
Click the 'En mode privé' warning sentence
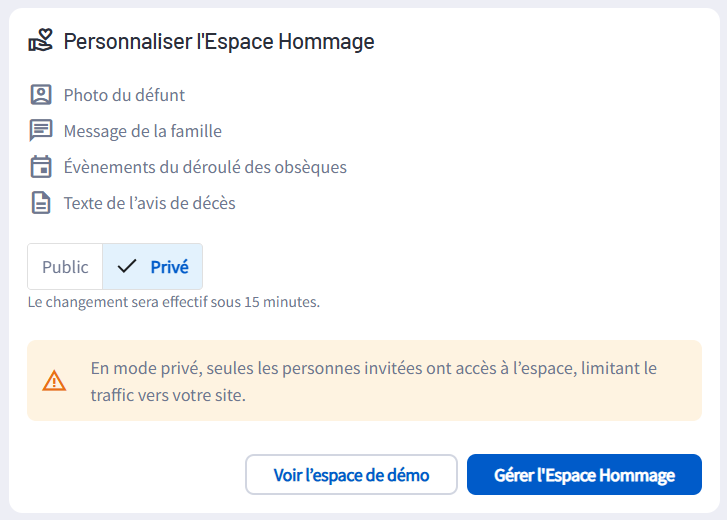373,368
